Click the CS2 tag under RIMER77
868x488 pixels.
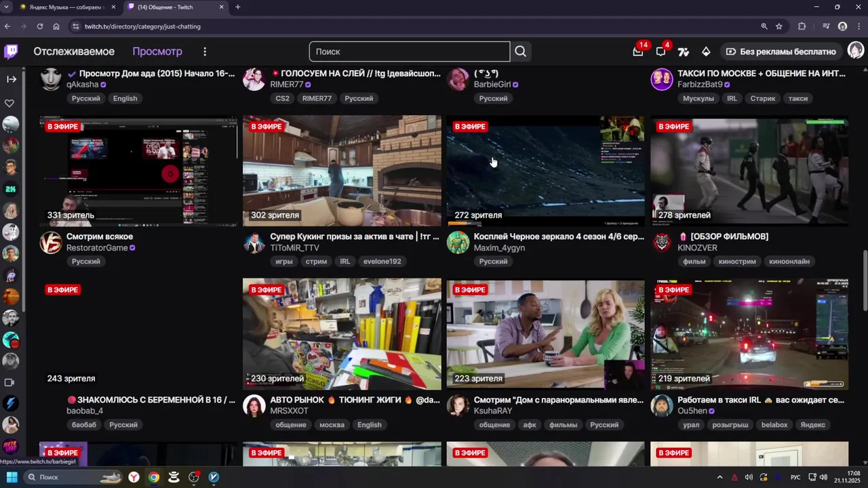282,98
